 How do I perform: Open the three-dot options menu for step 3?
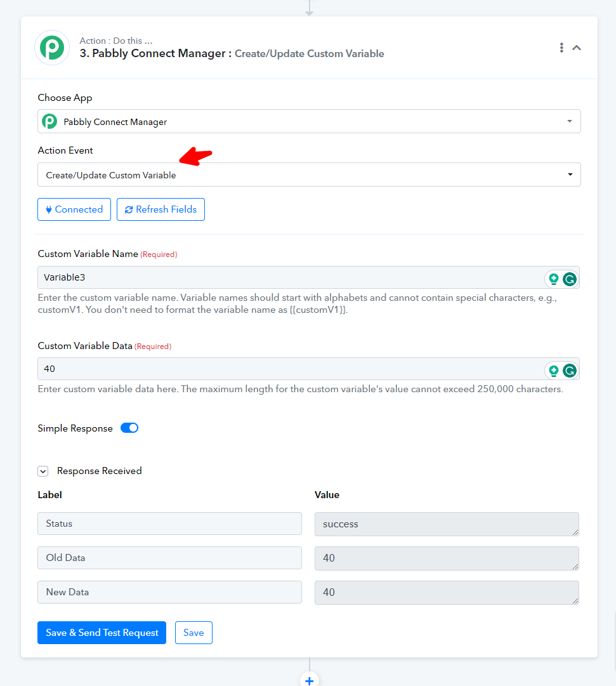(x=561, y=48)
